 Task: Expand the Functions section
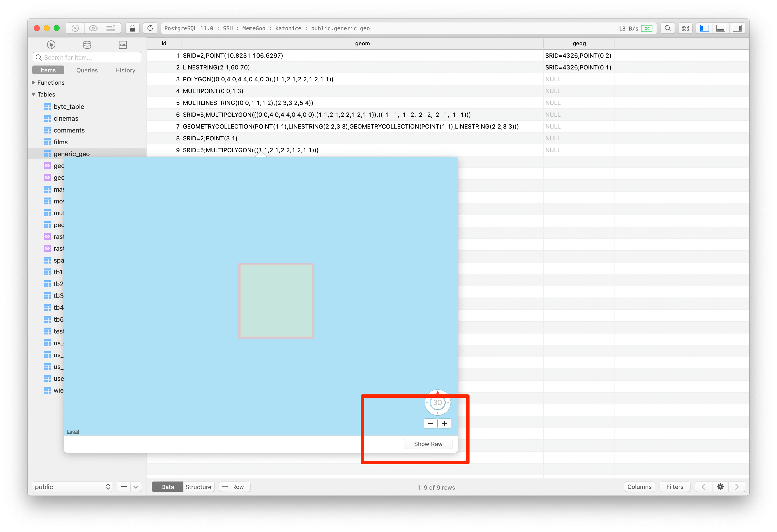(33, 82)
